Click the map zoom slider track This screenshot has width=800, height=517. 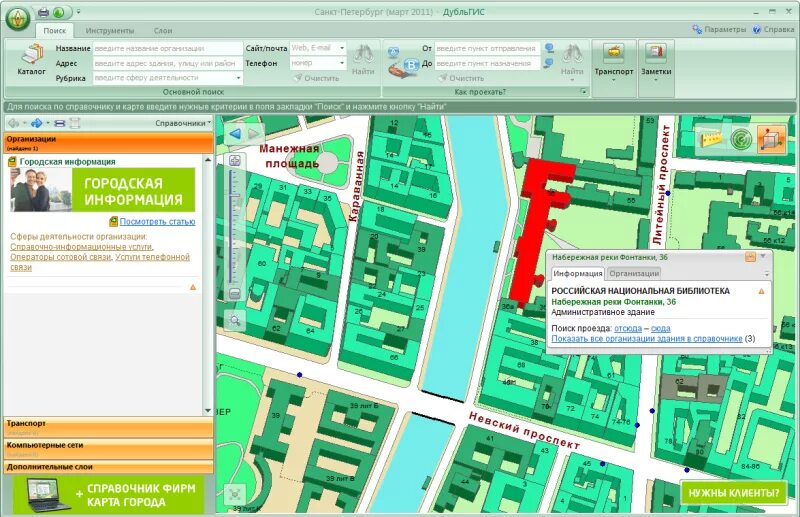click(233, 227)
